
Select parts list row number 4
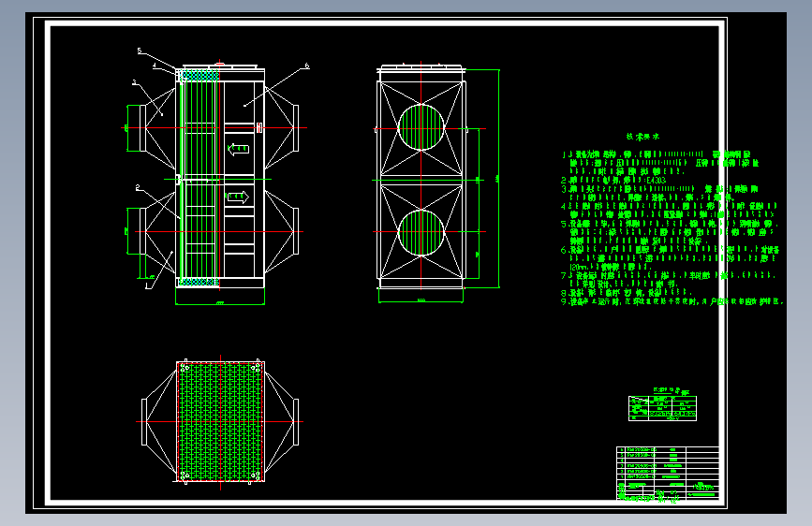(668, 460)
